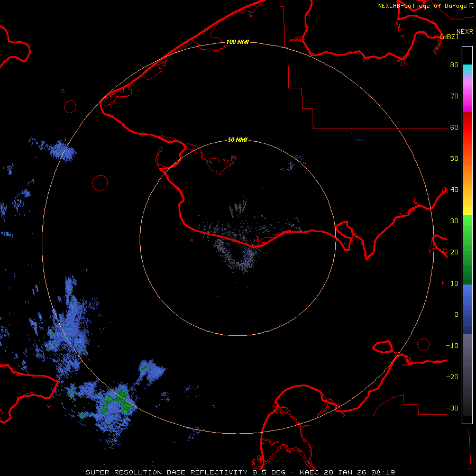Click the 50 NMI range ring label
The width and height of the screenshot is (476, 476).
(x=237, y=140)
